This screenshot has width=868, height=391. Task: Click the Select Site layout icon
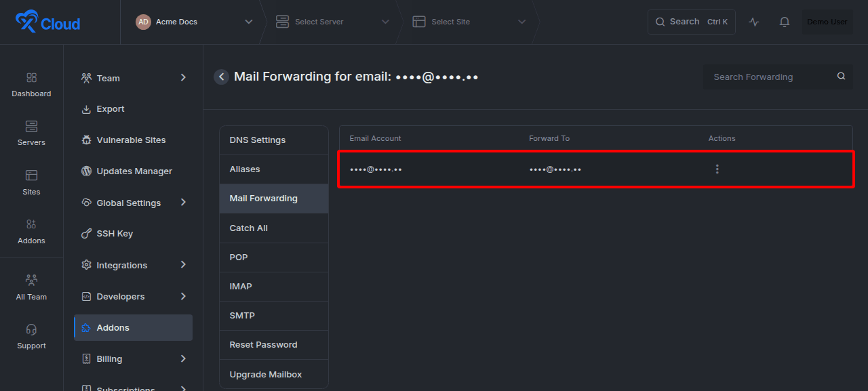coord(419,22)
